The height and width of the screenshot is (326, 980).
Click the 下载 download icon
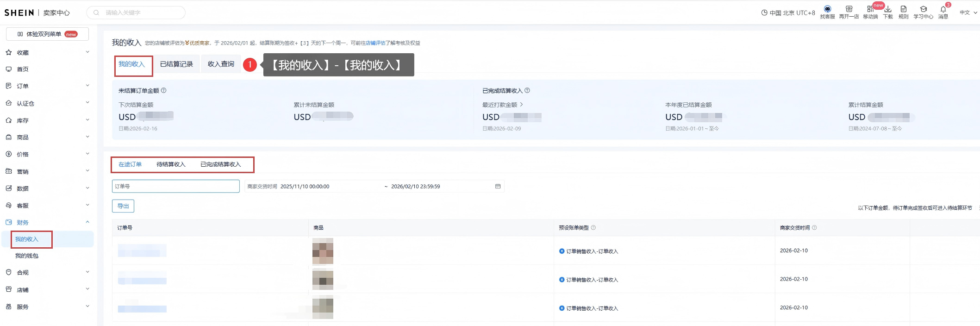[888, 9]
